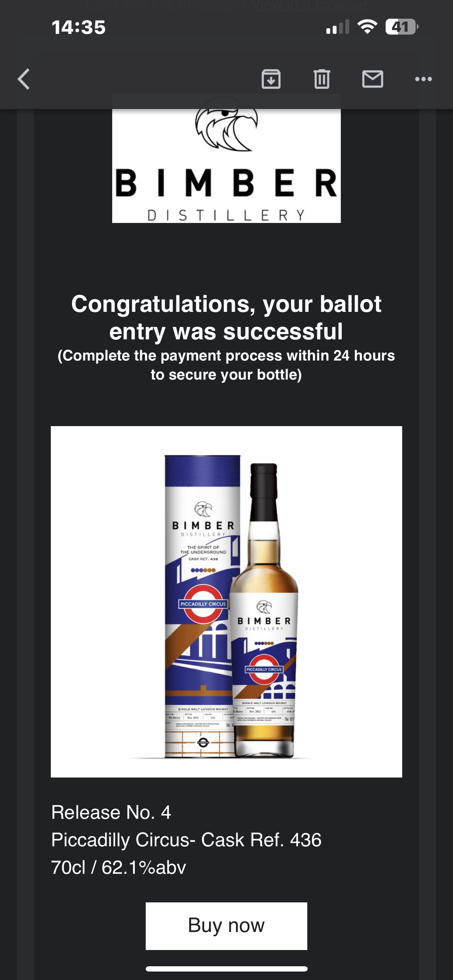This screenshot has width=453, height=980.
Task: Archive this email
Action: [x=271, y=79]
